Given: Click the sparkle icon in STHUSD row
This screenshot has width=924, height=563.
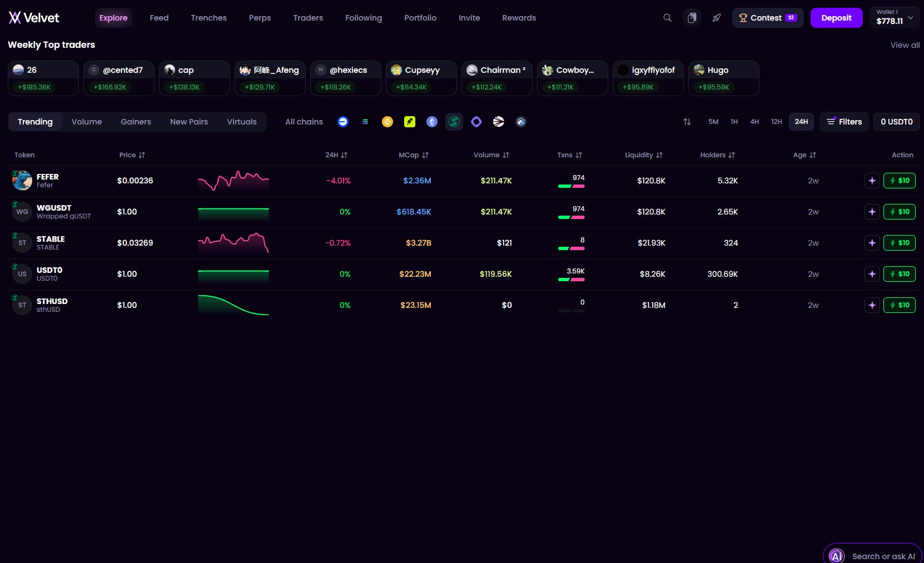Looking at the screenshot, I should 872,305.
